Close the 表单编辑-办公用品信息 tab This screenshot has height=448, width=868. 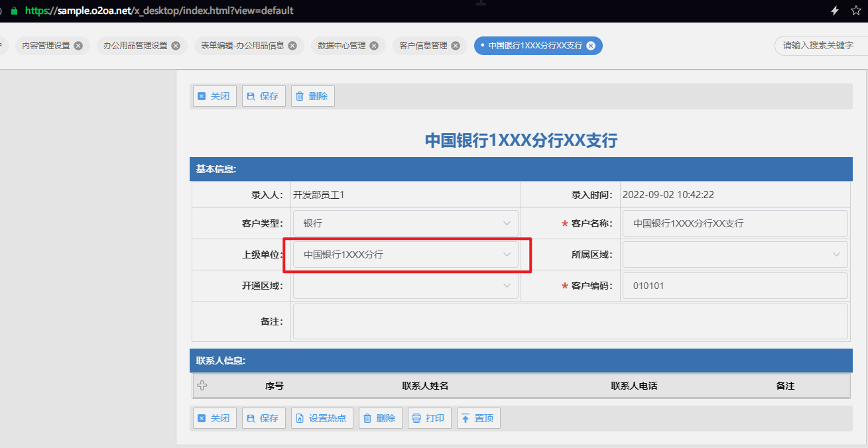coord(292,46)
